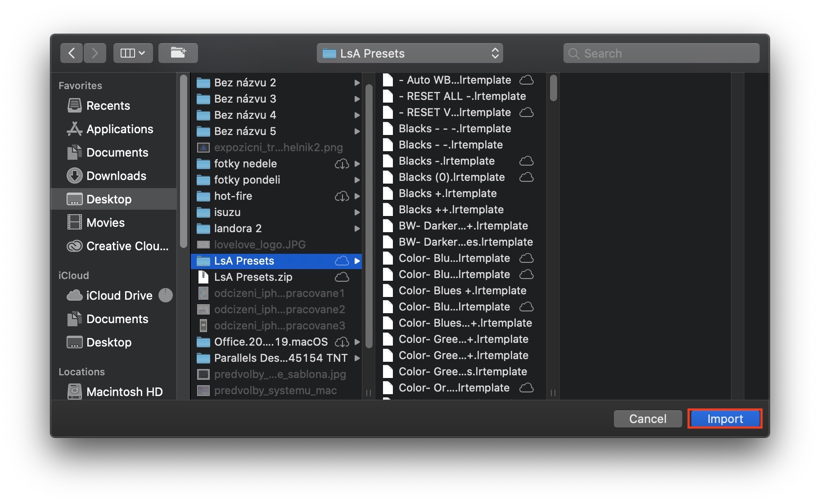
Task: Click the sidebar scrollbar
Action: click(x=183, y=162)
